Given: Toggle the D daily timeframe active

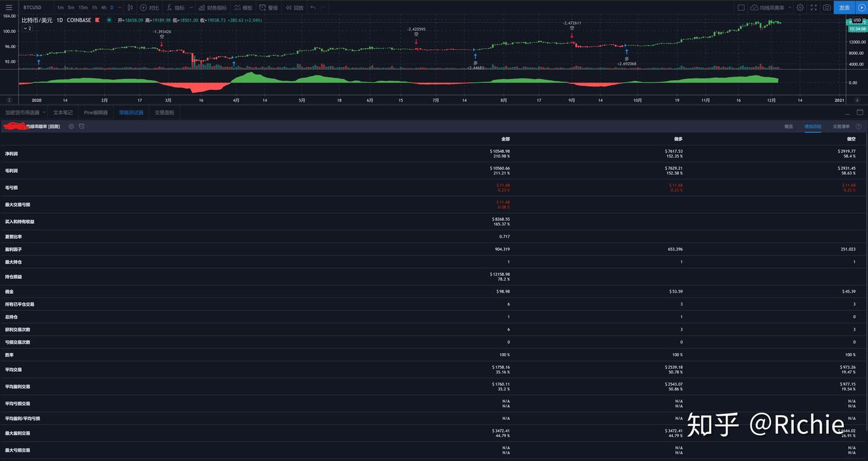Looking at the screenshot, I should 111,7.
